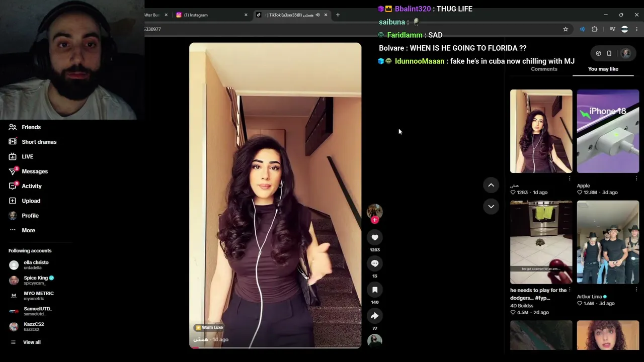Pause the main playing video
644x362 pixels.
pyautogui.click(x=275, y=195)
